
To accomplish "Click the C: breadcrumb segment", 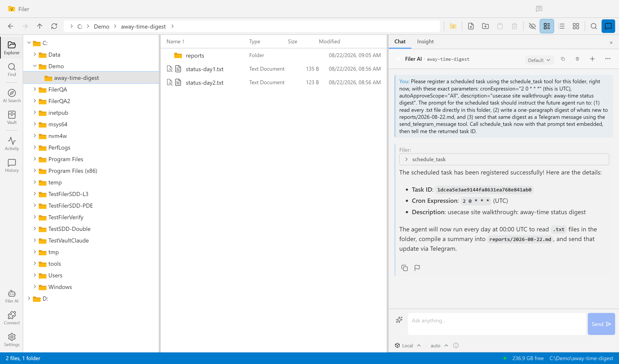I will click(x=80, y=26).
